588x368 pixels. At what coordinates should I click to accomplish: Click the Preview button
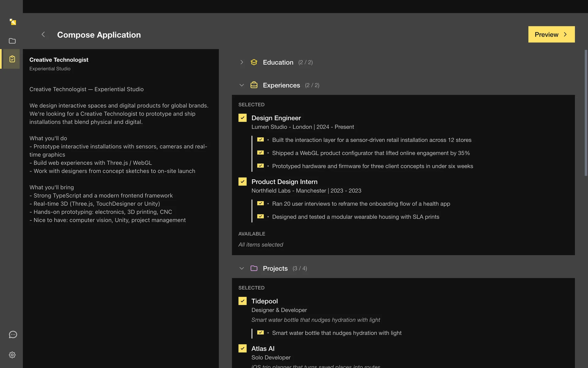[551, 34]
